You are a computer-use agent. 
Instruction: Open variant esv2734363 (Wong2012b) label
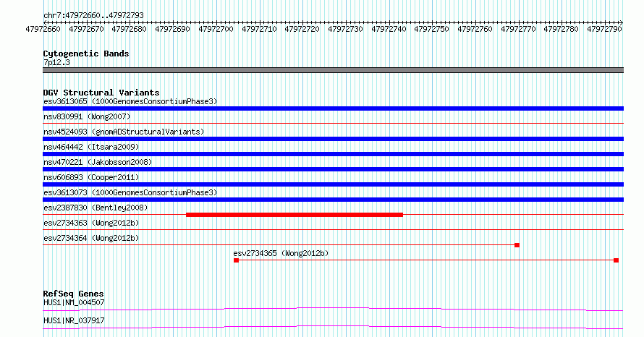(x=91, y=223)
